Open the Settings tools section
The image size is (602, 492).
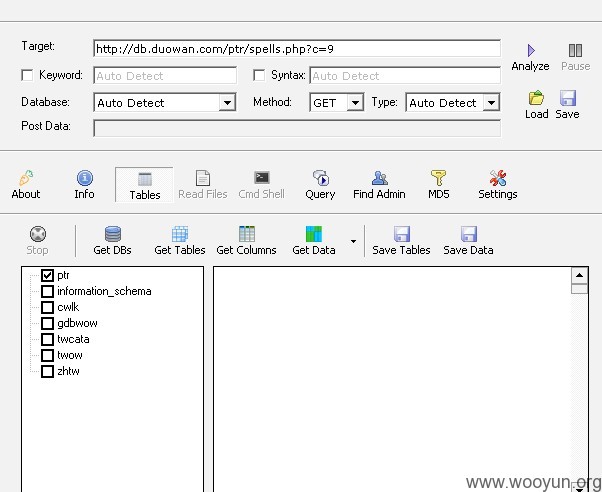[498, 185]
